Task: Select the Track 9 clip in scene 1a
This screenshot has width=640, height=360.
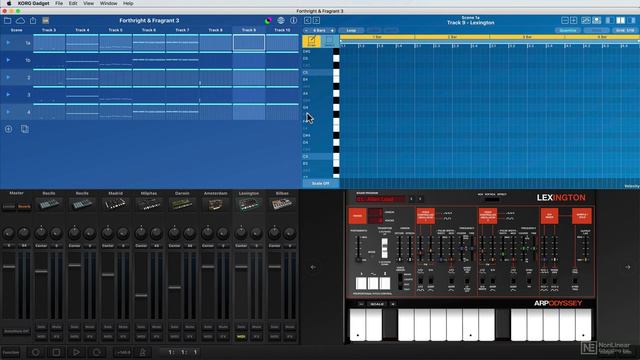Action: (249, 43)
